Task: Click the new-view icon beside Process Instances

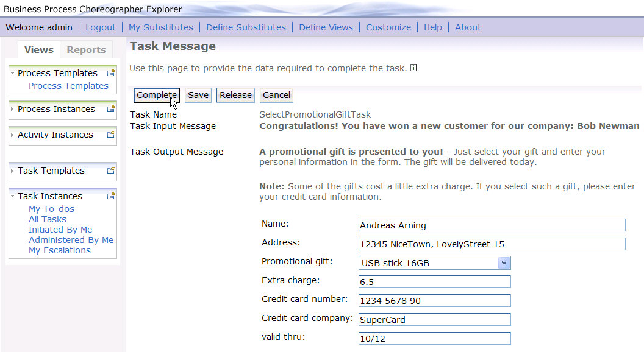Action: click(x=111, y=109)
